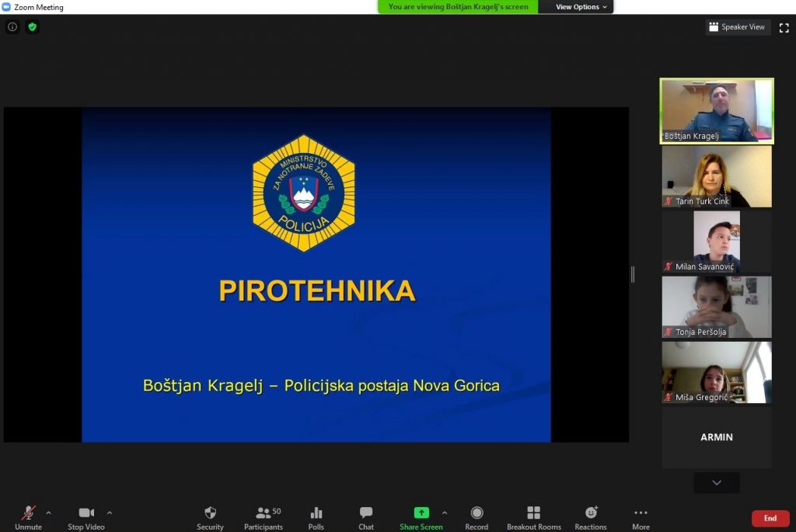Open the meeting information icon
Viewport: 796px width, 532px height.
[12, 27]
